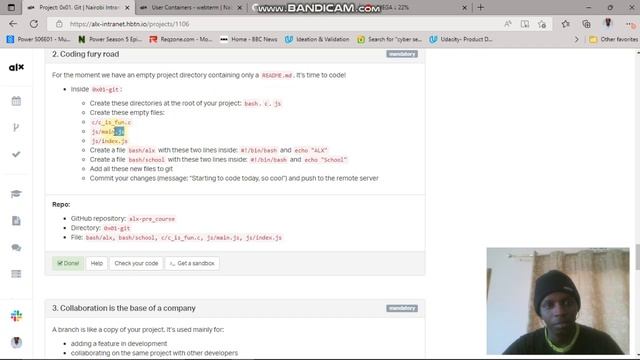Click the site info lock icon

coord(59,24)
